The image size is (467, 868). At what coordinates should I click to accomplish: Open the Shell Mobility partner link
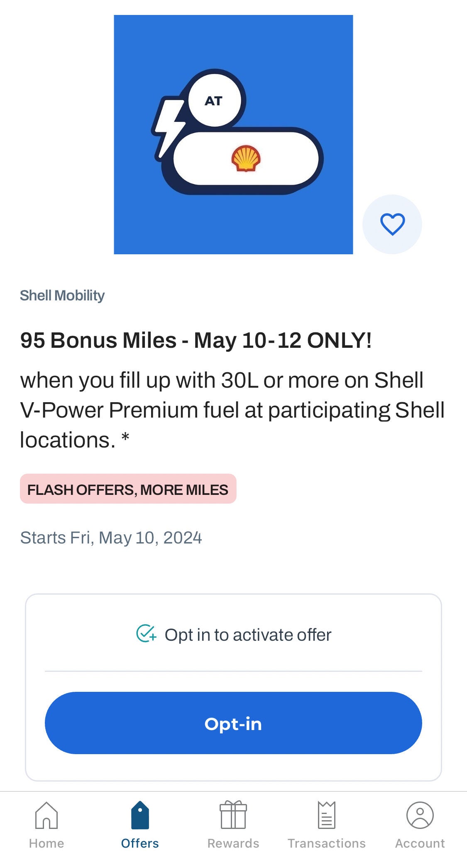pos(62,295)
